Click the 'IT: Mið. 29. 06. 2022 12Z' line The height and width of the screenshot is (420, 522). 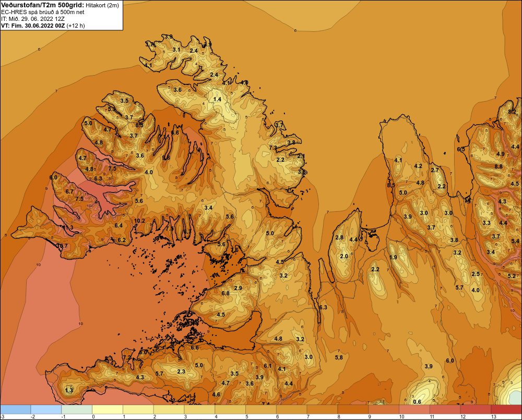click(32, 19)
